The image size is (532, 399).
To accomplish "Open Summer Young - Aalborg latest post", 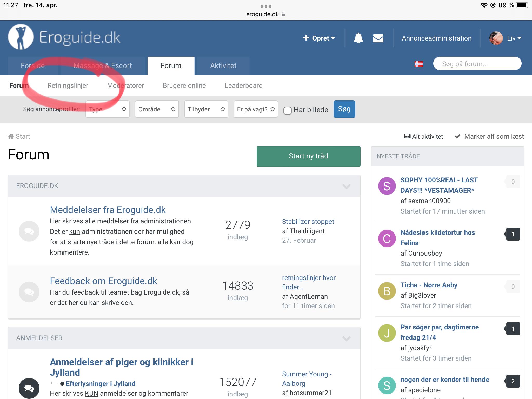I will point(307,379).
